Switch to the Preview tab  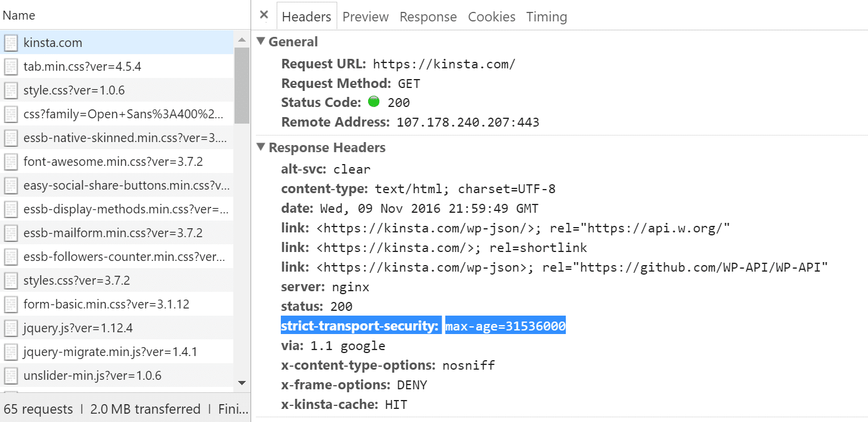(x=365, y=17)
